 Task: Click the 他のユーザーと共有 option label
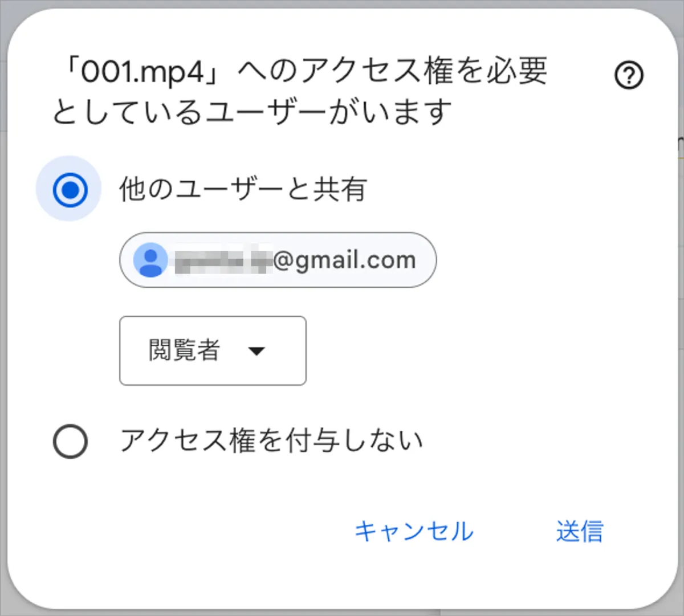click(243, 189)
